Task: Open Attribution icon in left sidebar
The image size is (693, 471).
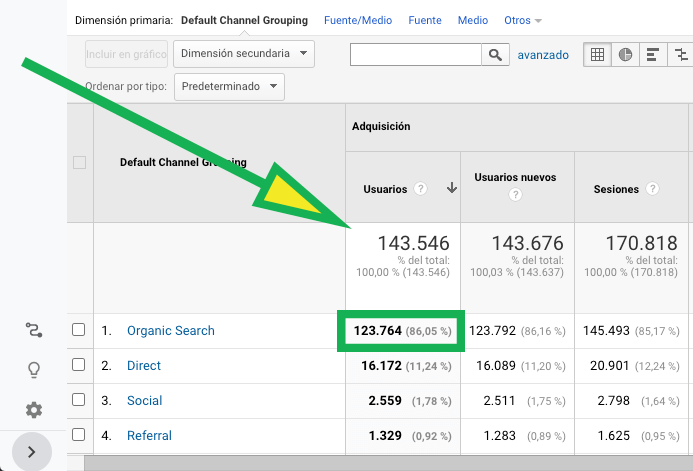Action: [x=34, y=330]
